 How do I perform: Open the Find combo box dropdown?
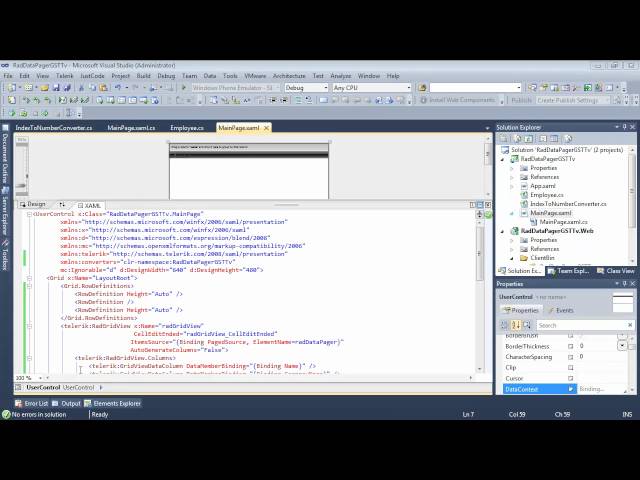pyautogui.click(x=519, y=88)
